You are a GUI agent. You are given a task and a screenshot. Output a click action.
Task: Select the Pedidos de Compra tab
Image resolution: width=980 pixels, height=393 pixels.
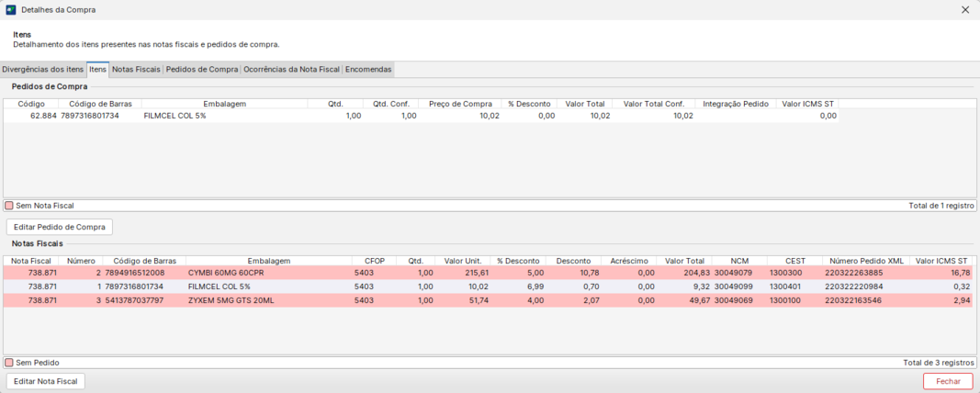[202, 69]
